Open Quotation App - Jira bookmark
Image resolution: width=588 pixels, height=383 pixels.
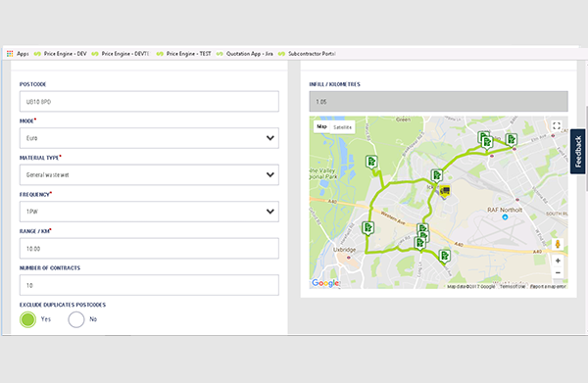pyautogui.click(x=244, y=54)
